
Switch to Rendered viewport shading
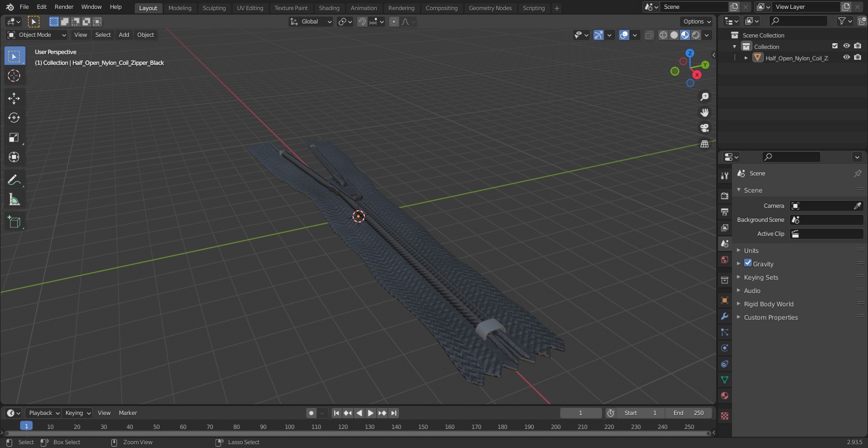(696, 35)
